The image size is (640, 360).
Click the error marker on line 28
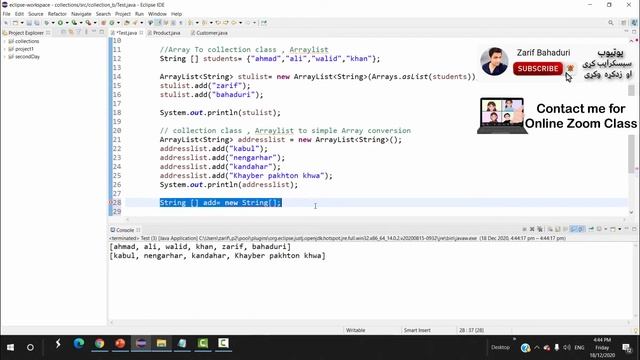(x=110, y=202)
